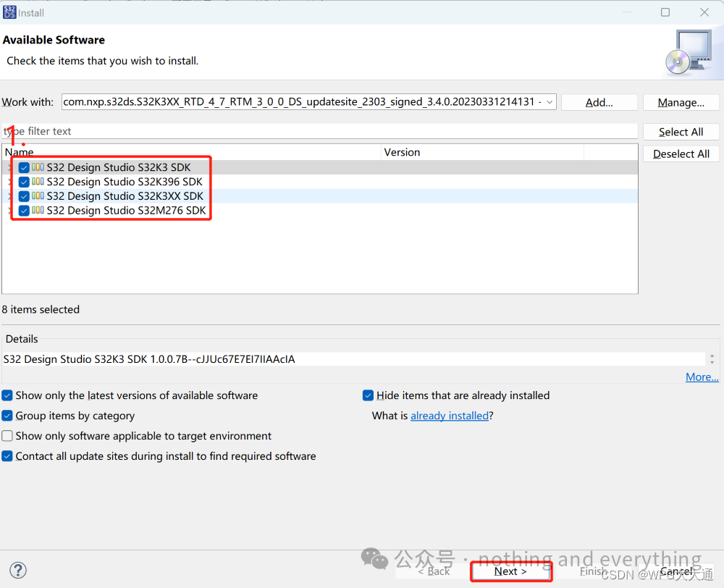Click the help question mark icon

[x=18, y=570]
